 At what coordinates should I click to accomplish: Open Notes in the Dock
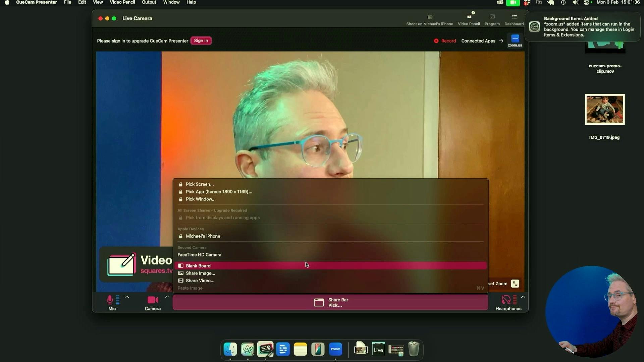[x=300, y=349]
